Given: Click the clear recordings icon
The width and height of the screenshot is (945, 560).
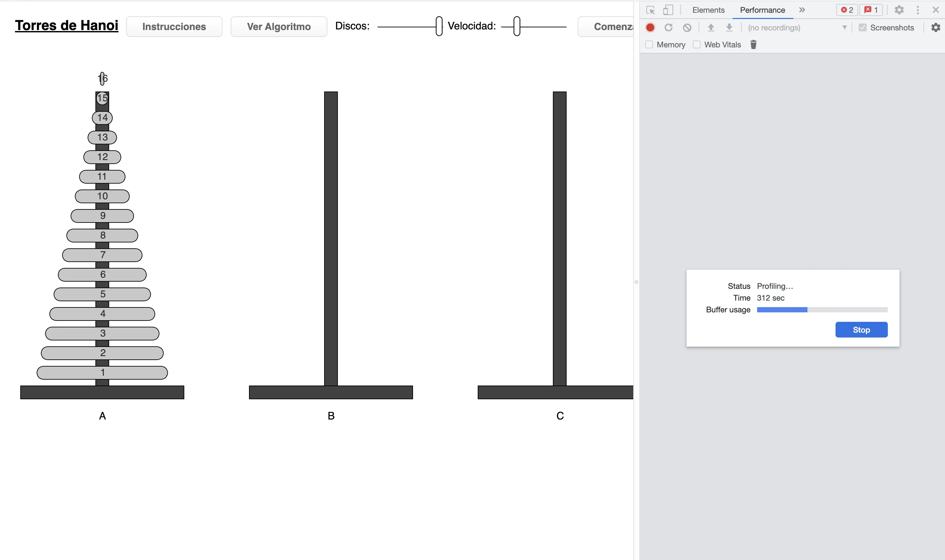Looking at the screenshot, I should 688,27.
